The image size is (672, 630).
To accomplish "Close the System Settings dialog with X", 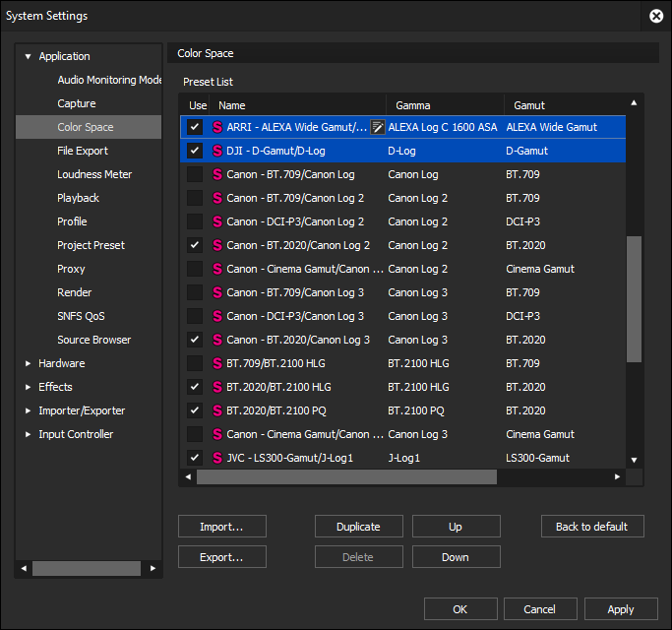I will (656, 16).
